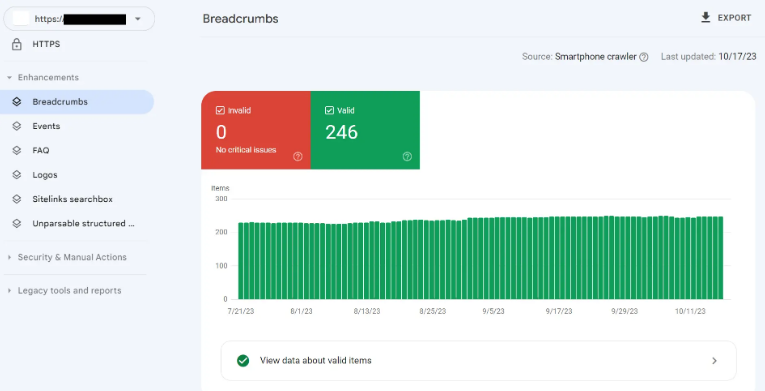
Task: Click the 7/21/23 axis date label
Action: point(241,311)
